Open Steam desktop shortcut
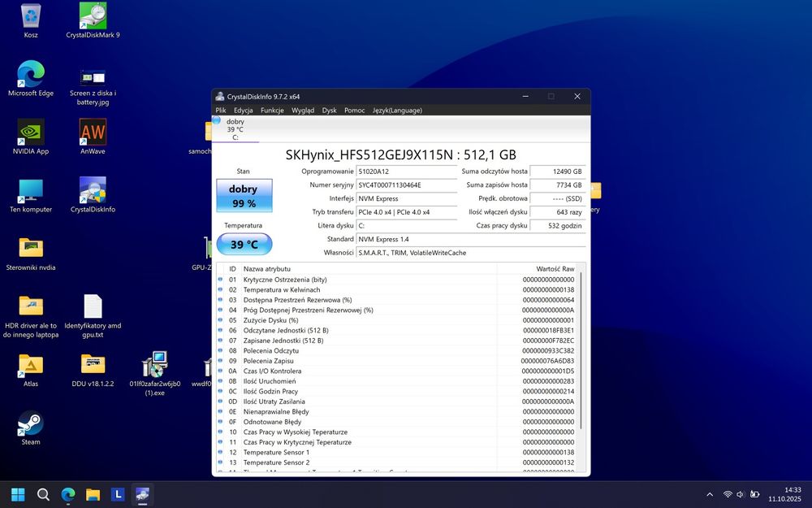Image resolution: width=812 pixels, height=508 pixels. point(31,428)
